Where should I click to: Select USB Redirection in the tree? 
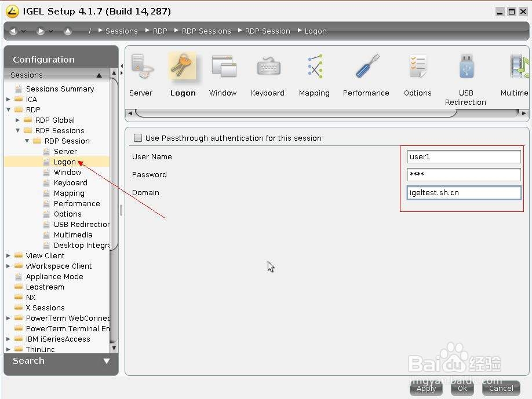pyautogui.click(x=82, y=225)
